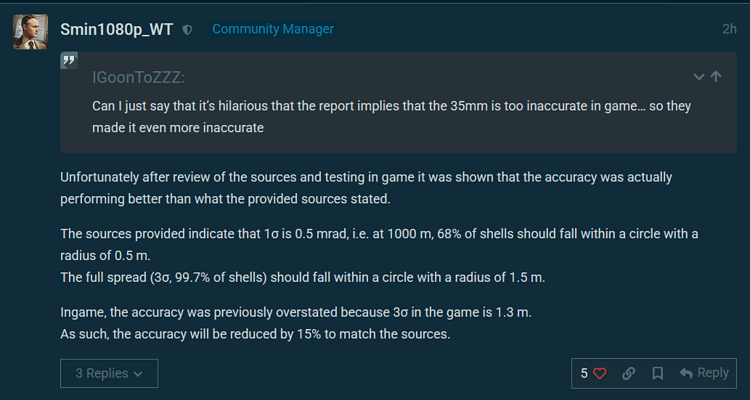Open the Smin1080p_WT user profile link

coord(116,29)
